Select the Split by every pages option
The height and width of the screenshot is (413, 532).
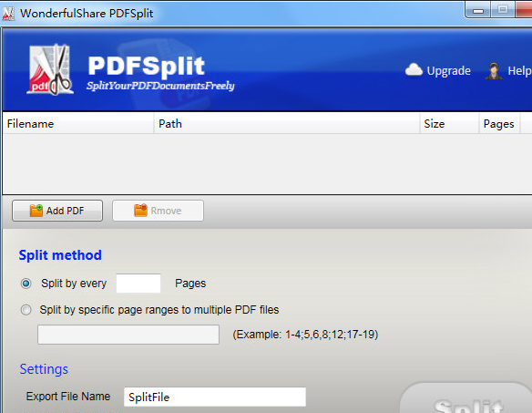tap(26, 284)
